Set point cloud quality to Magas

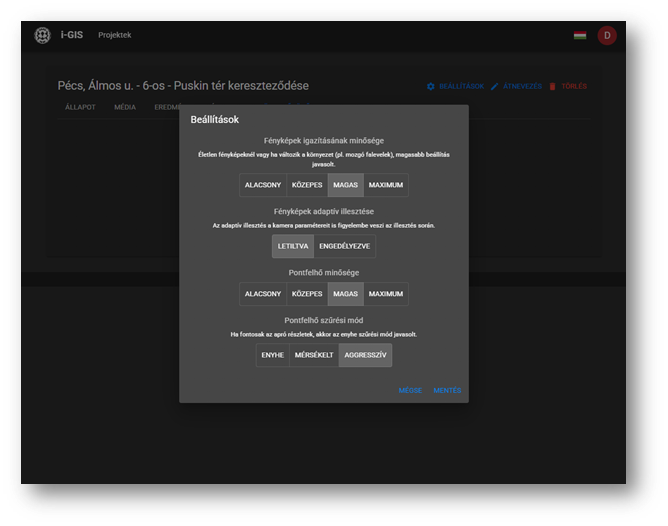346,294
